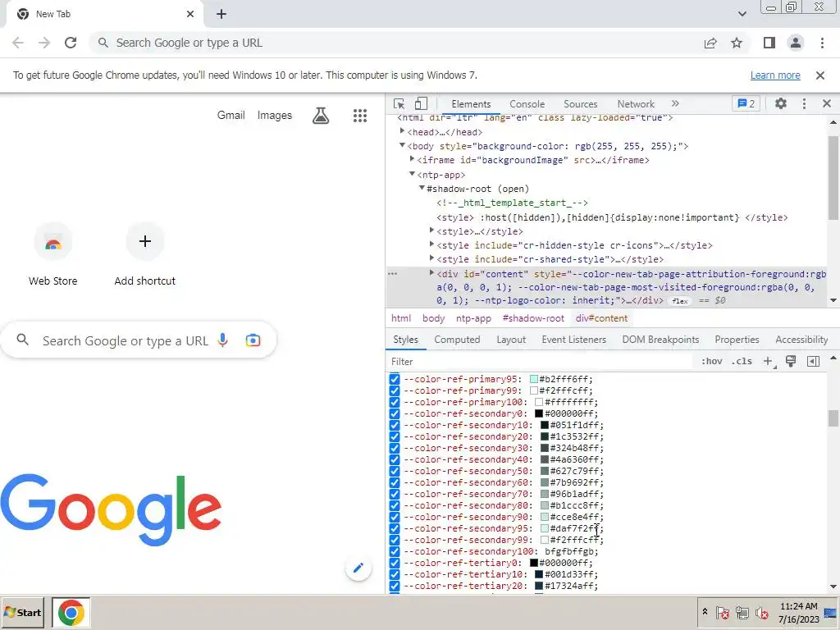Screen dimensions: 840x630
Task: Uncheck the --color-ref-primary95 property checkbox
Action: [x=395, y=379]
